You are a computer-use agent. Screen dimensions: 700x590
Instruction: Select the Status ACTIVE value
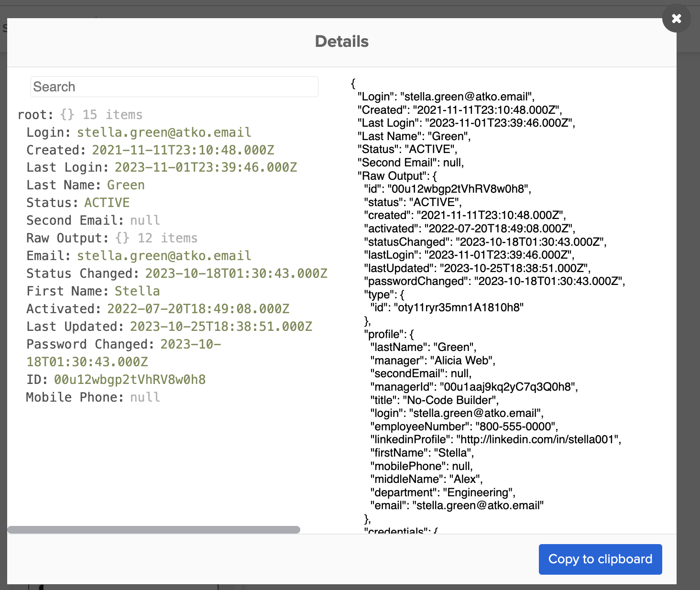point(107,202)
